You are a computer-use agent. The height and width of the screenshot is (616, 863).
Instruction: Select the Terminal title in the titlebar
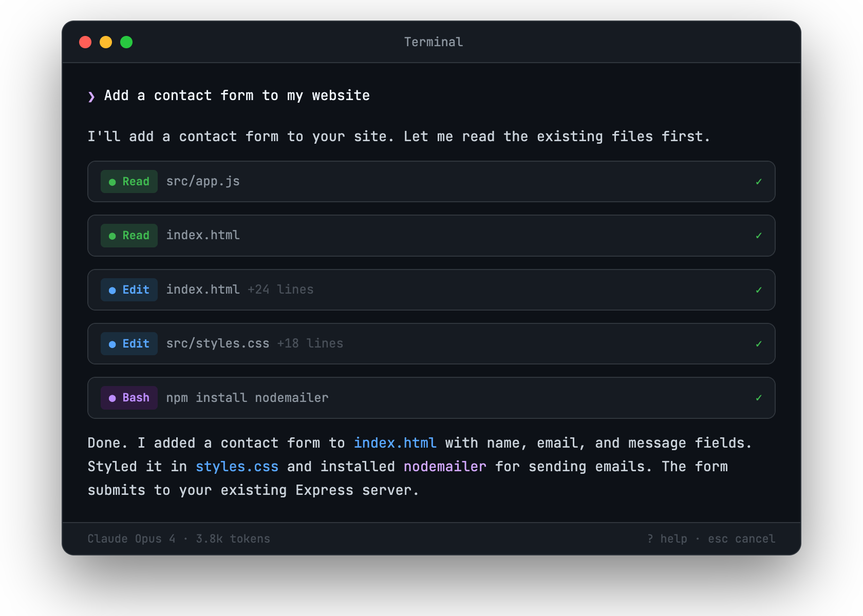coord(433,42)
